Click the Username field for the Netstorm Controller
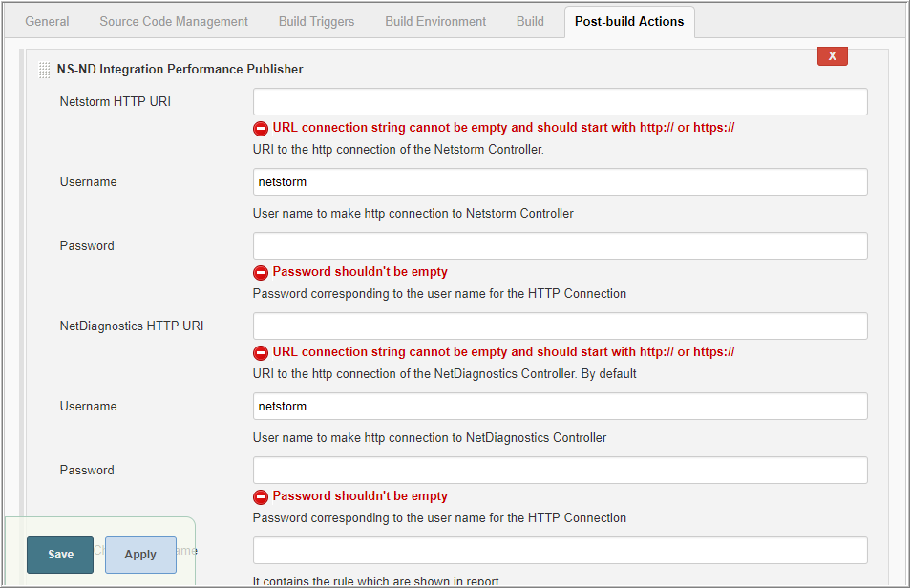The width and height of the screenshot is (910, 588). [560, 182]
